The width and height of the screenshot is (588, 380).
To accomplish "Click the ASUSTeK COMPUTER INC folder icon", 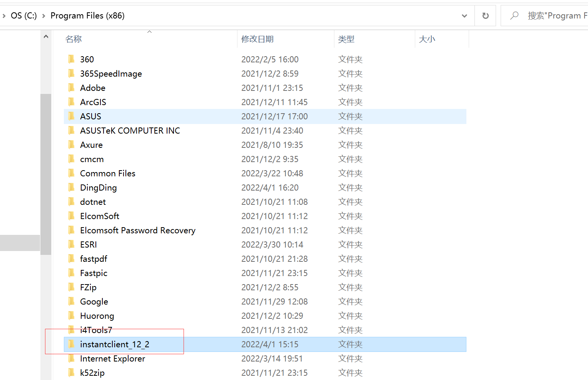I will [72, 130].
